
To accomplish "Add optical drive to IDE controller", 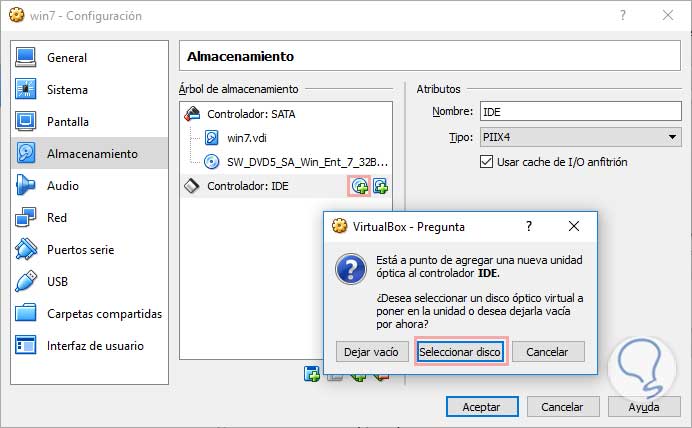I will pyautogui.click(x=359, y=186).
